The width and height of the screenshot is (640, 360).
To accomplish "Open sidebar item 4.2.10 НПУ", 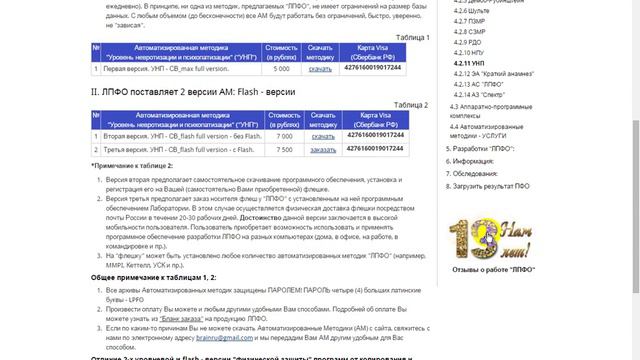I will tap(469, 53).
